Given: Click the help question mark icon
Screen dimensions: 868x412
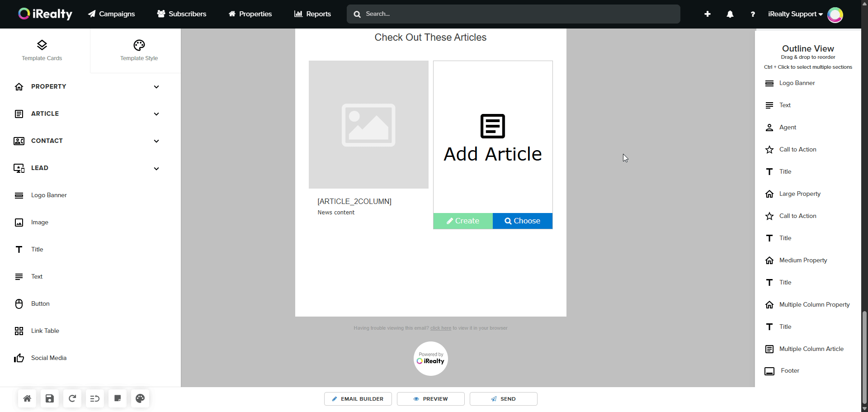Looking at the screenshot, I should pyautogui.click(x=753, y=14).
